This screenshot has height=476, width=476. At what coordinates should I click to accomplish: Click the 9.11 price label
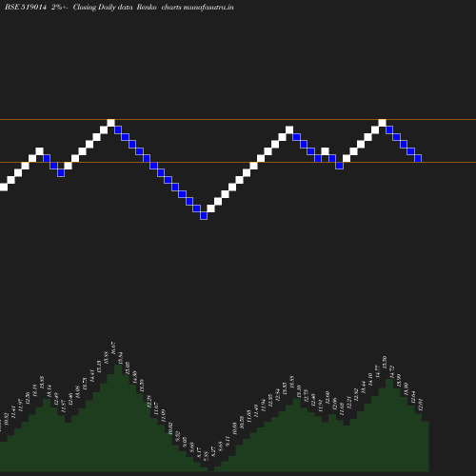pos(228,441)
